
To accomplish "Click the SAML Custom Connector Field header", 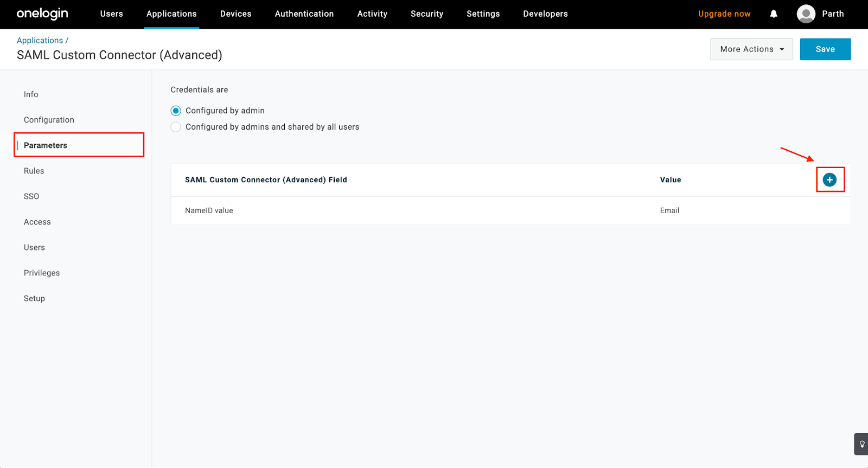I will click(266, 180).
